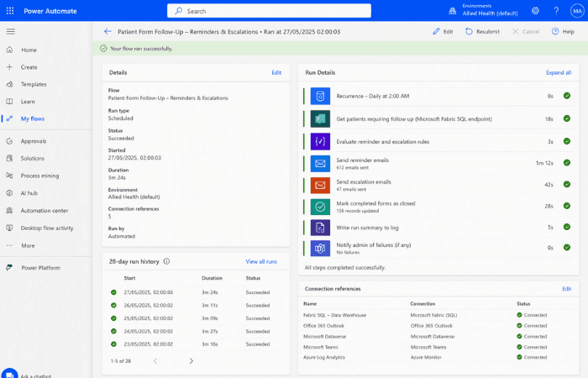Collapse the hamburger navigation menu

click(x=10, y=32)
